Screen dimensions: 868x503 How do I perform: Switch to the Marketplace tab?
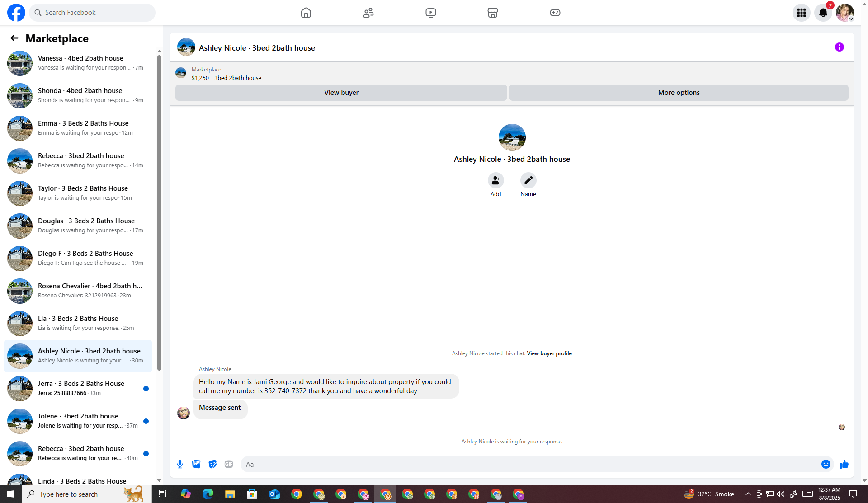[x=492, y=13]
